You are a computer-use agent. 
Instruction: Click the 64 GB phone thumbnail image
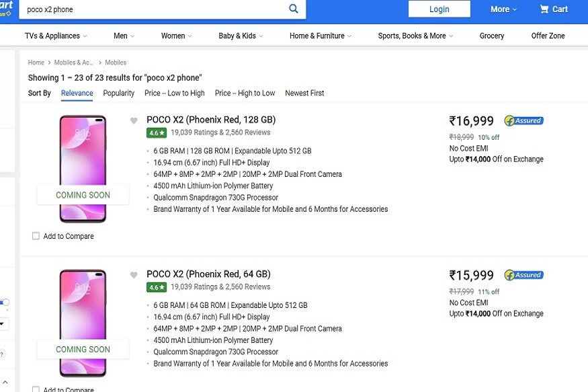point(83,323)
